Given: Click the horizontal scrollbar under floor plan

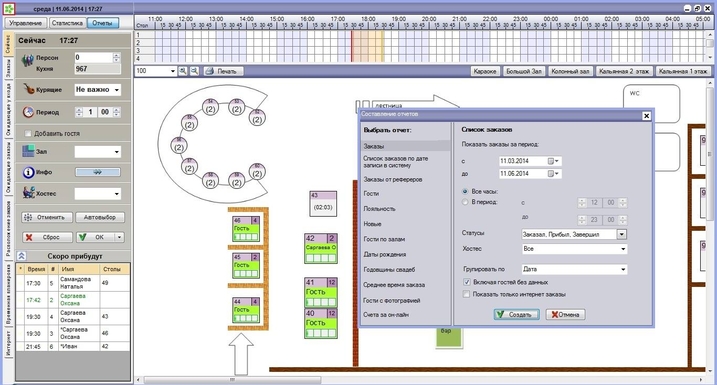Looking at the screenshot, I should 232,380.
